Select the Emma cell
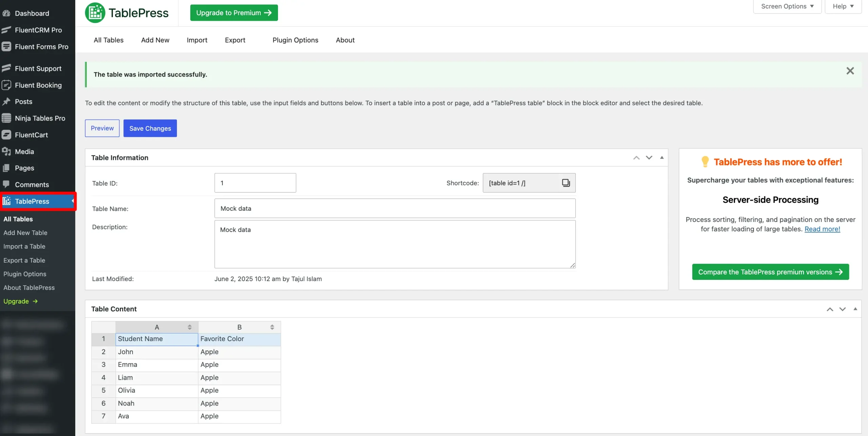The width and height of the screenshot is (868, 436). [157, 365]
